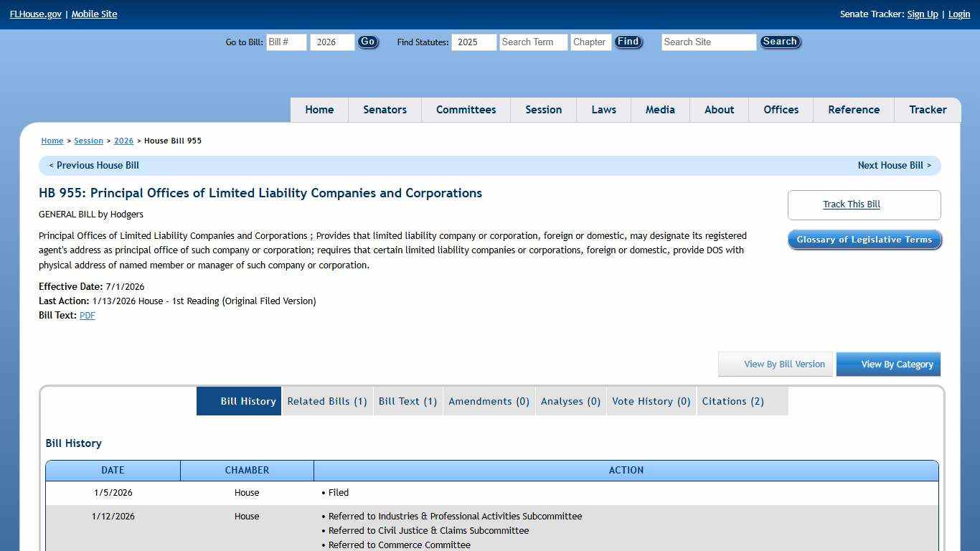Open the Committees menu

click(x=466, y=110)
